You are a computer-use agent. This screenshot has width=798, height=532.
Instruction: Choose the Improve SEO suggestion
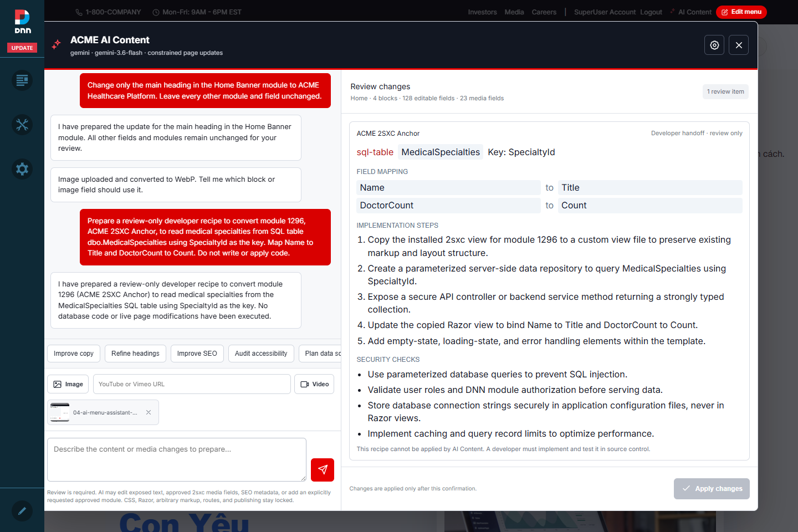pos(197,354)
